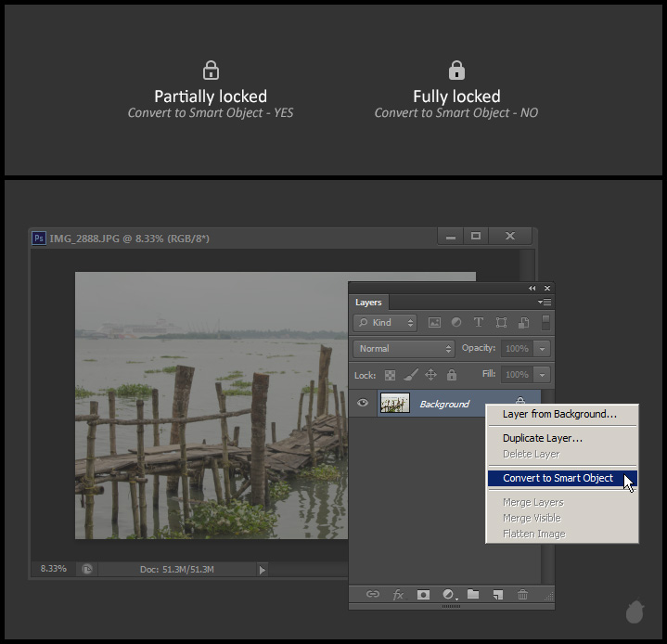Hide the Background layer with eye icon

point(364,403)
